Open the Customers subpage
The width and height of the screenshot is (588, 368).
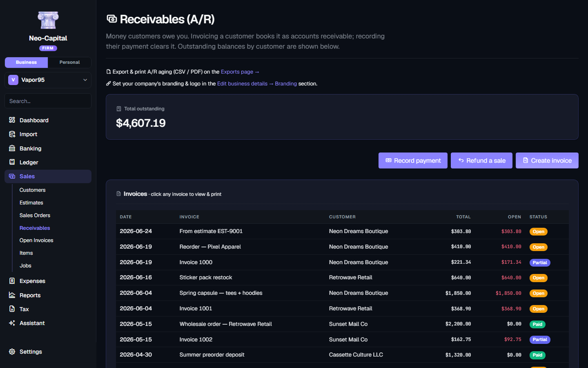[x=32, y=190]
